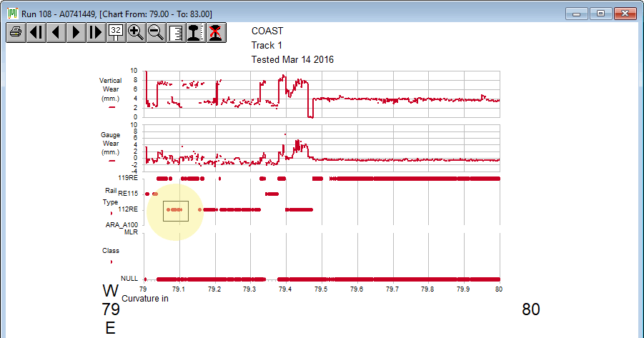
Task: Click the Gauge Wear red legend marker
Action: [111, 161]
